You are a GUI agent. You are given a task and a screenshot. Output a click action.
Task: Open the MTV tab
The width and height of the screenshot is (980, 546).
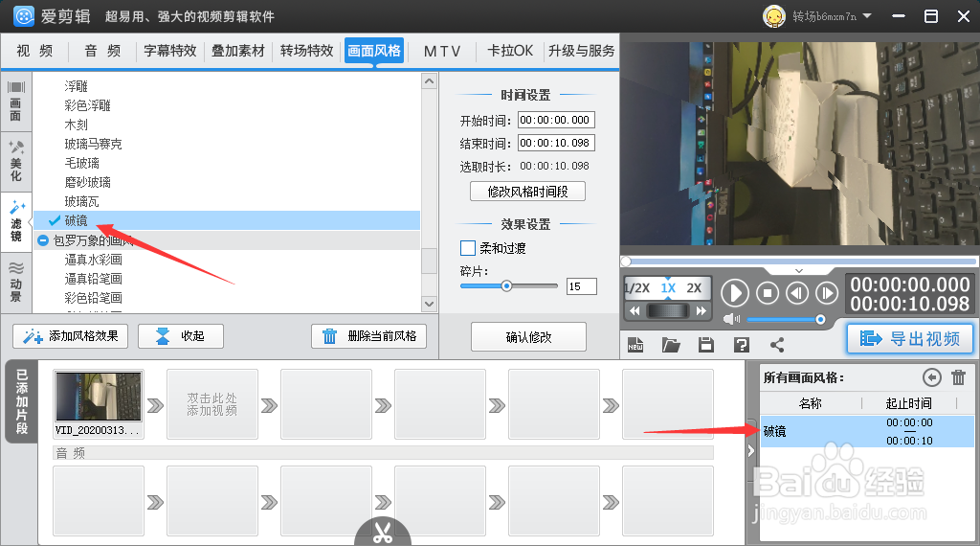point(442,51)
